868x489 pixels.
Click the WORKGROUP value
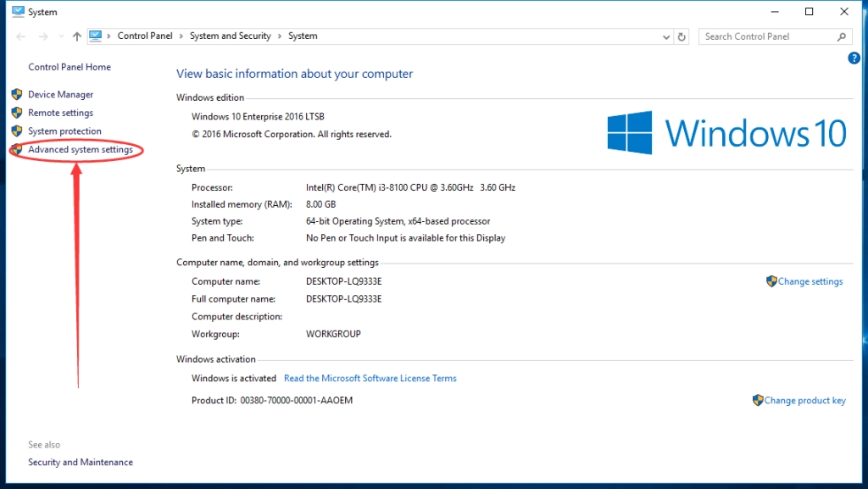(x=333, y=334)
